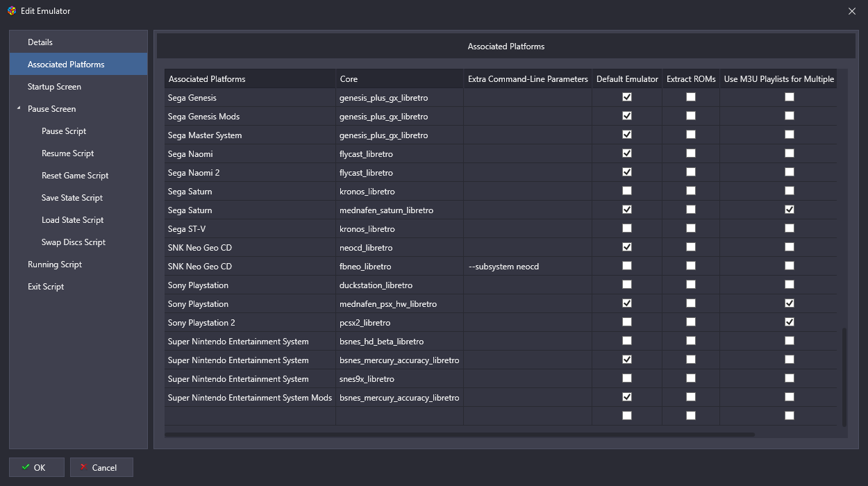Screen dimensions: 868x486
Task: Click the pcsx2_libretro core cell
Action: (x=399, y=322)
